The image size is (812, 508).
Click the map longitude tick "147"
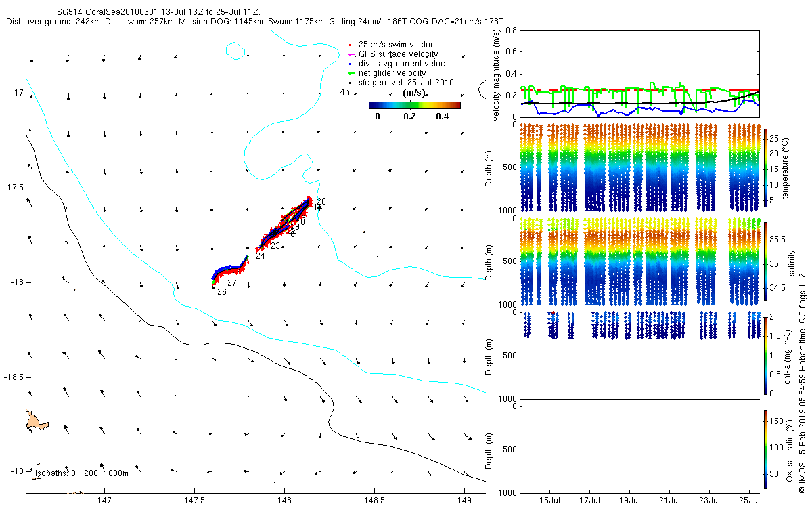(x=104, y=500)
